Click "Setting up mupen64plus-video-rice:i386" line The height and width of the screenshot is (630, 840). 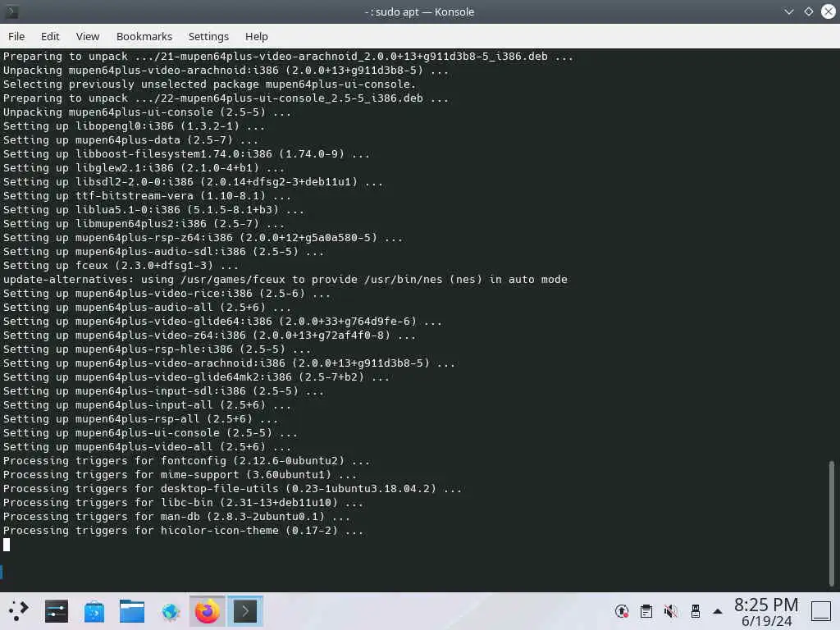167,293
